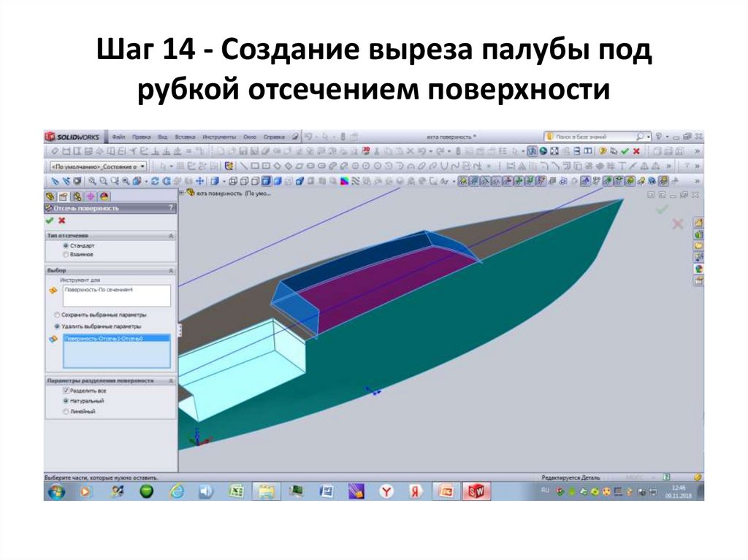Switch to Hidden Lines Visible display
Image resolution: width=748 pixels, height=560 pixels.
click(244, 181)
